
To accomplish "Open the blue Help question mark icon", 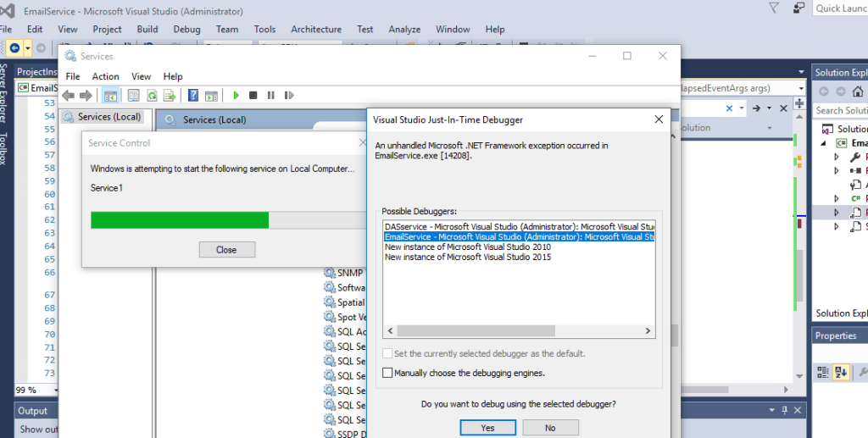I will tap(193, 96).
